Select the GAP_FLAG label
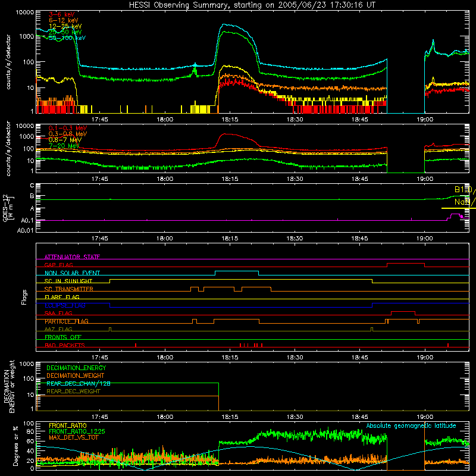Screen dimensions: 476x476 58,265
